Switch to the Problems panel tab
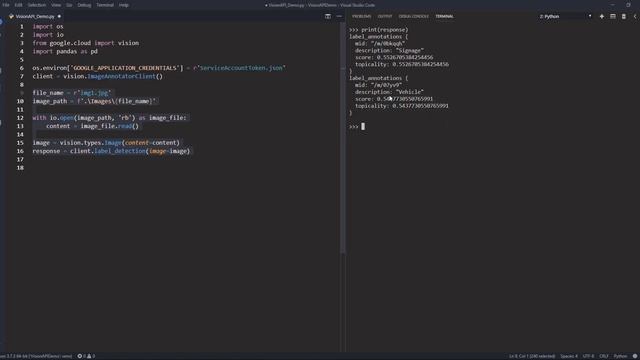Screen dimensions: 640x360 coord(362,16)
